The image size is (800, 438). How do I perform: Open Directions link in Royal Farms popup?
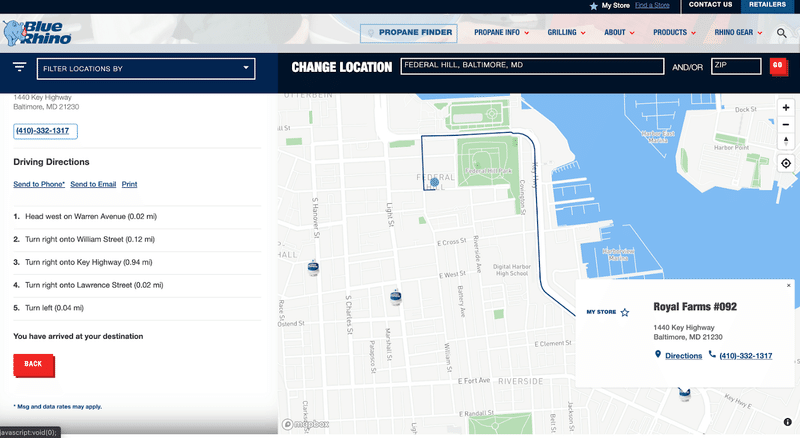click(x=683, y=356)
